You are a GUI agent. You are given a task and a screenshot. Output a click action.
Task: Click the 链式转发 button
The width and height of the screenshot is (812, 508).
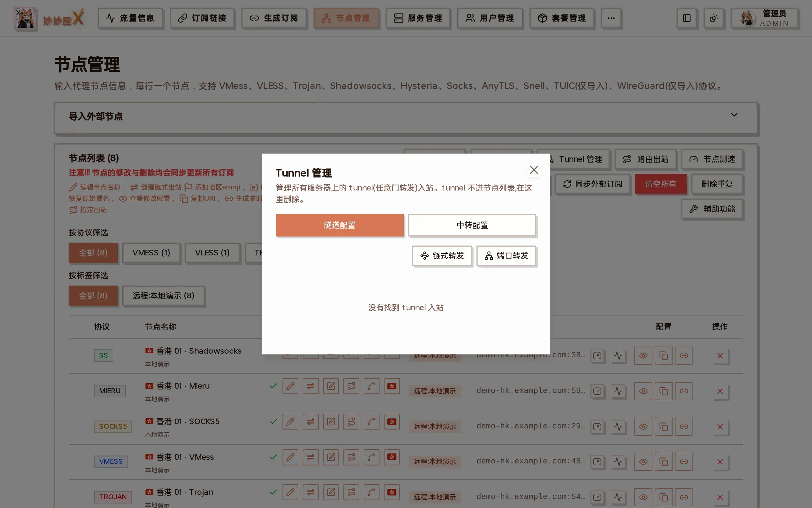tap(442, 256)
